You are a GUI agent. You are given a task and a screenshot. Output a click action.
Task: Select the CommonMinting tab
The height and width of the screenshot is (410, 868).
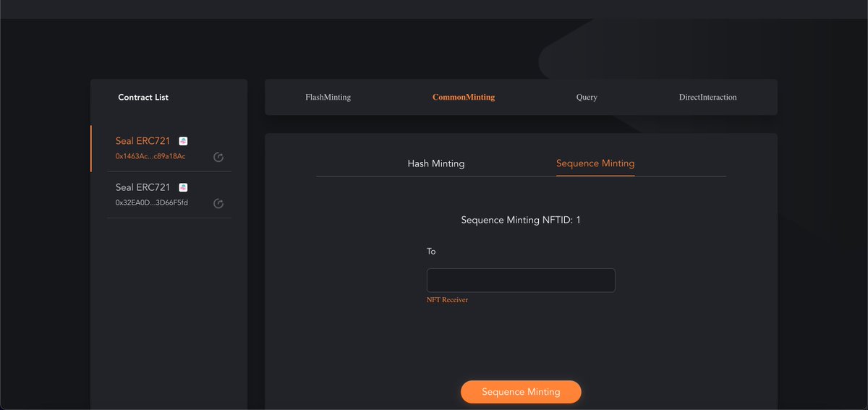(x=464, y=97)
